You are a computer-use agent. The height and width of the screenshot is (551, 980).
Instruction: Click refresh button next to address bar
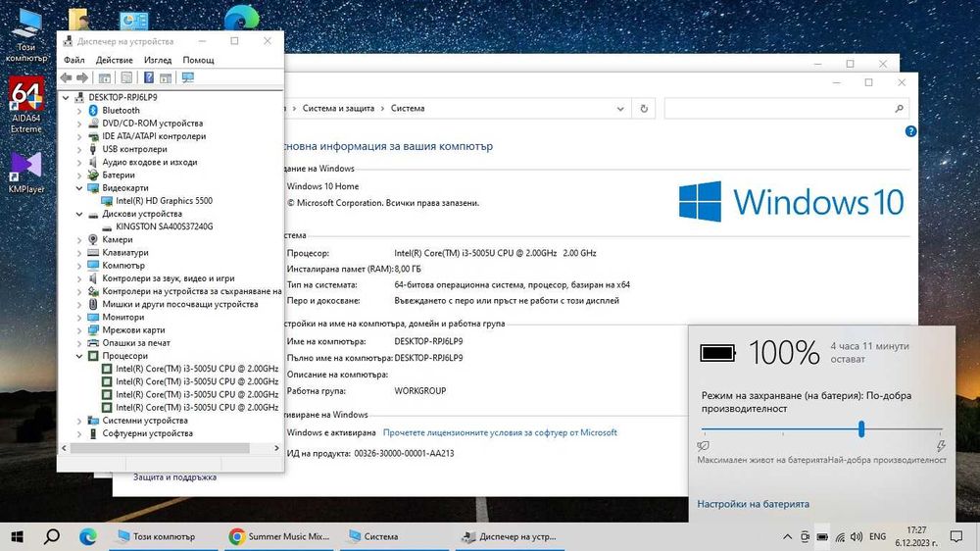point(644,108)
